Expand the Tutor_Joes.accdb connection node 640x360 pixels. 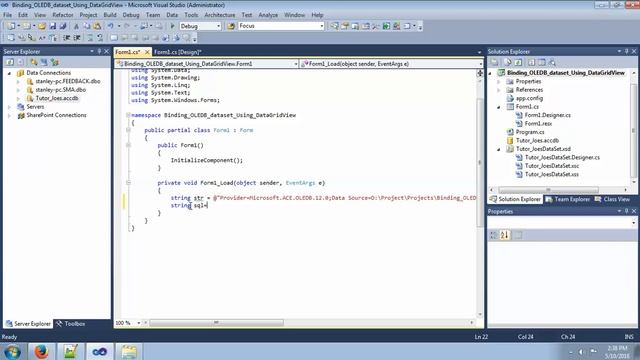click(x=18, y=98)
